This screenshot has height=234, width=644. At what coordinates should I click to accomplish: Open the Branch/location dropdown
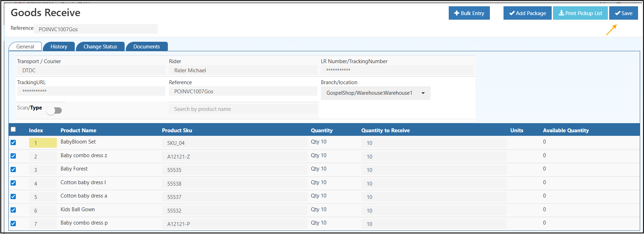pyautogui.click(x=375, y=93)
